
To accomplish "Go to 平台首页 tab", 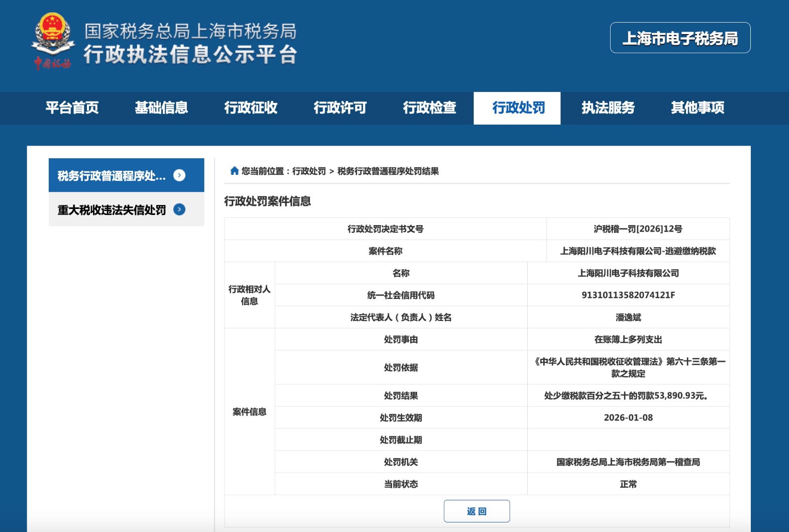I will [72, 108].
